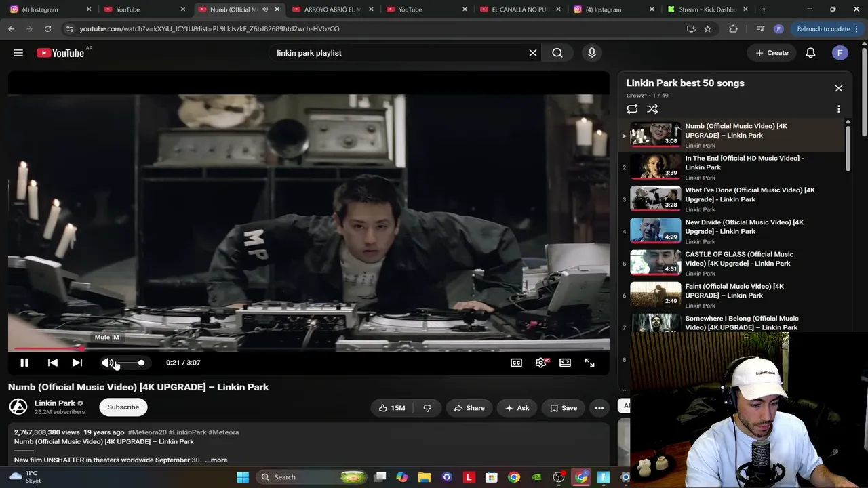Select Faint in the playlist
868x488 pixels.
pyautogui.click(x=732, y=295)
